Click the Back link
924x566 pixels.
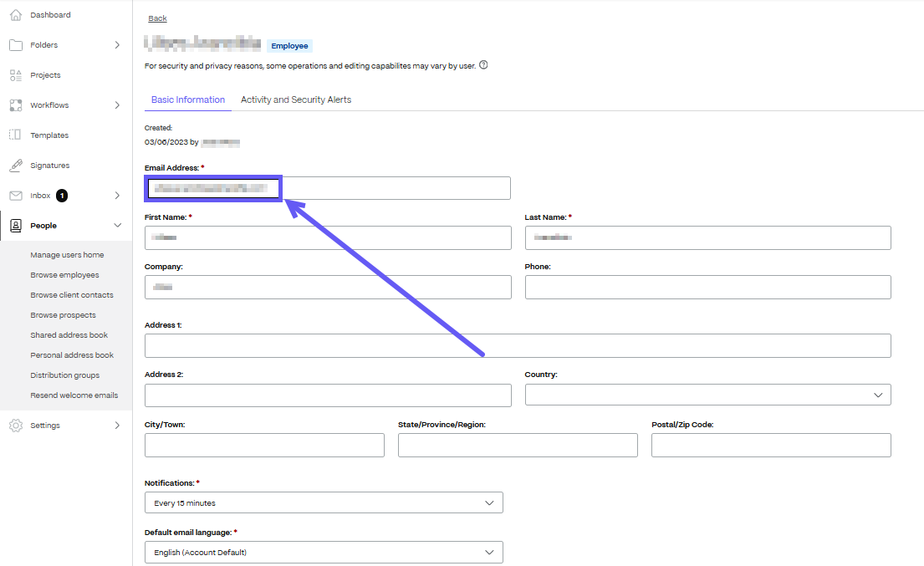157,18
